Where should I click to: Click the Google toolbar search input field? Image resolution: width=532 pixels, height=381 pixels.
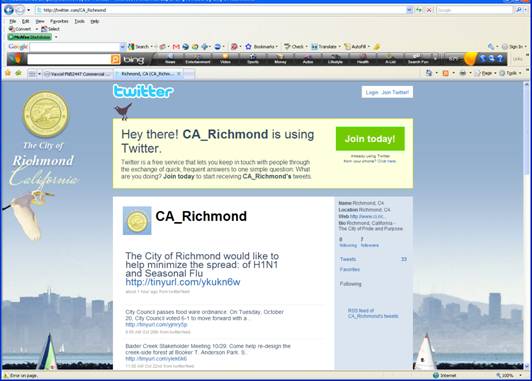(75, 47)
